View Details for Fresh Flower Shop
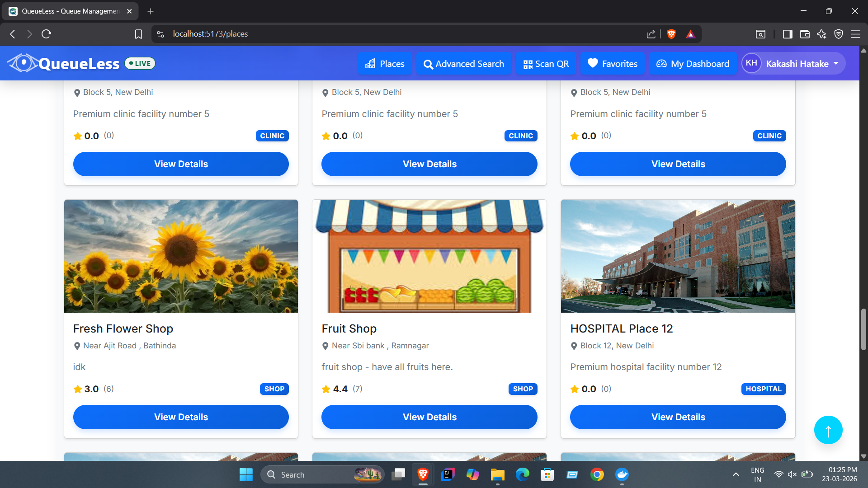 click(181, 417)
